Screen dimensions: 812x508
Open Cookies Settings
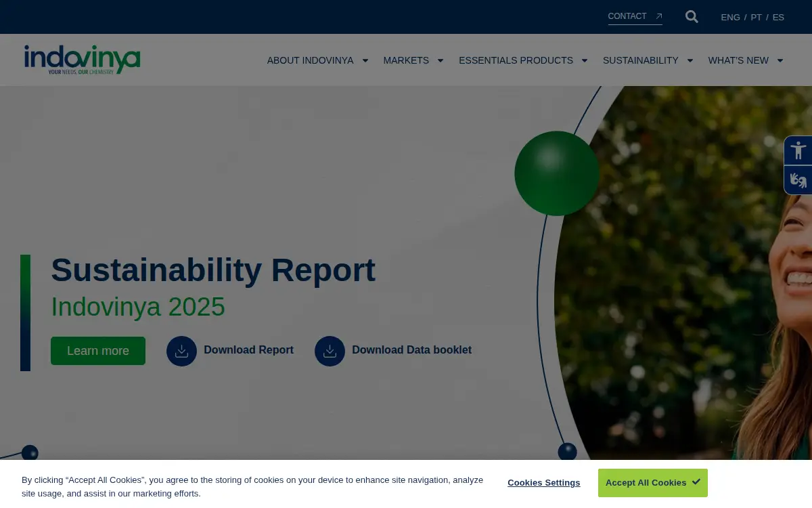543,483
